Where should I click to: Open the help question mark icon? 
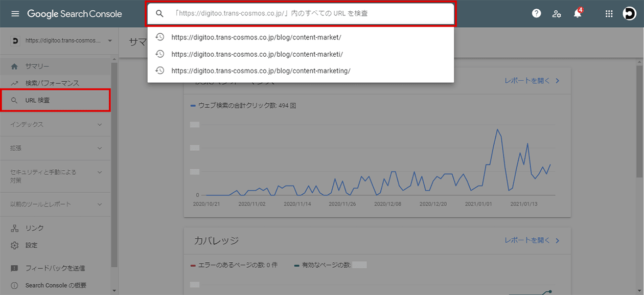coord(536,14)
